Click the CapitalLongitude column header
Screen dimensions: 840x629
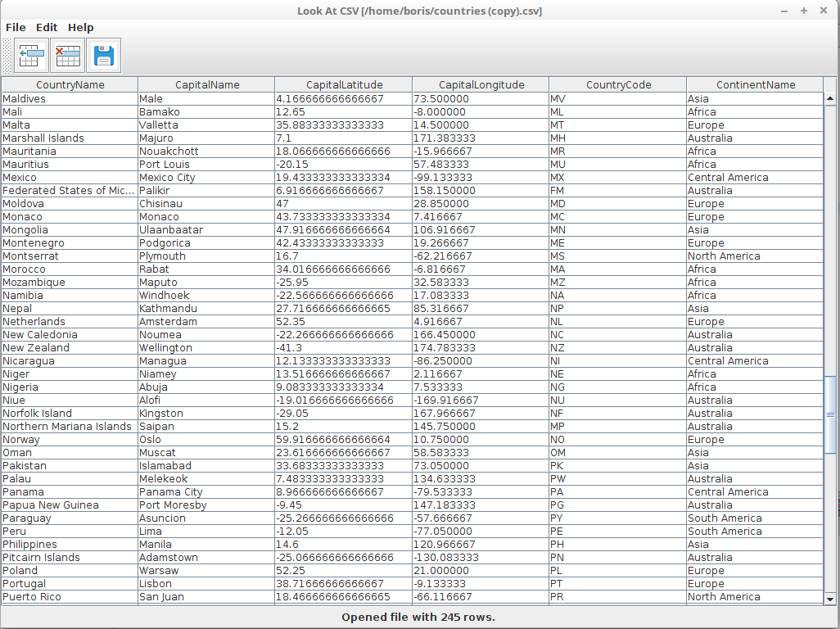[x=481, y=84]
